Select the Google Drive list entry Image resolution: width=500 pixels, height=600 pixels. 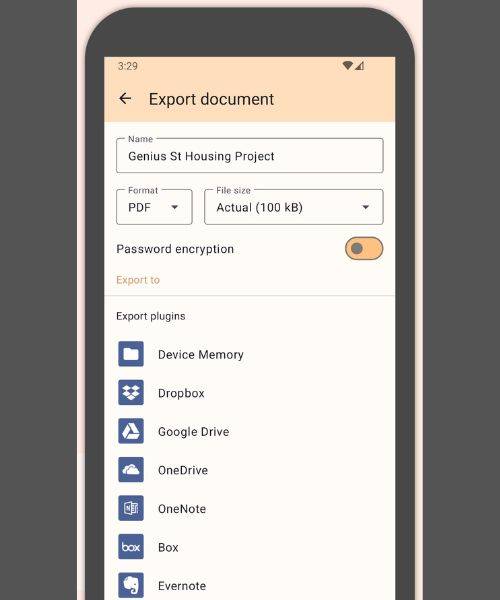[x=249, y=431]
